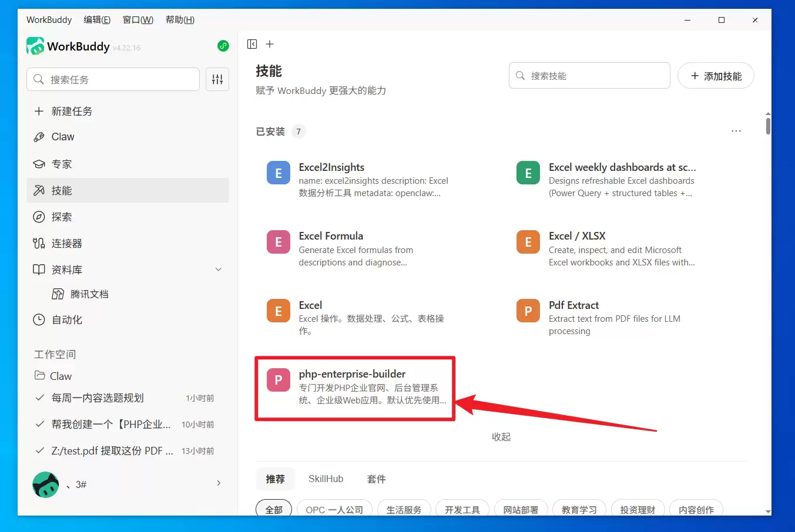Expand user profile chevron next to 3#

pos(219,483)
